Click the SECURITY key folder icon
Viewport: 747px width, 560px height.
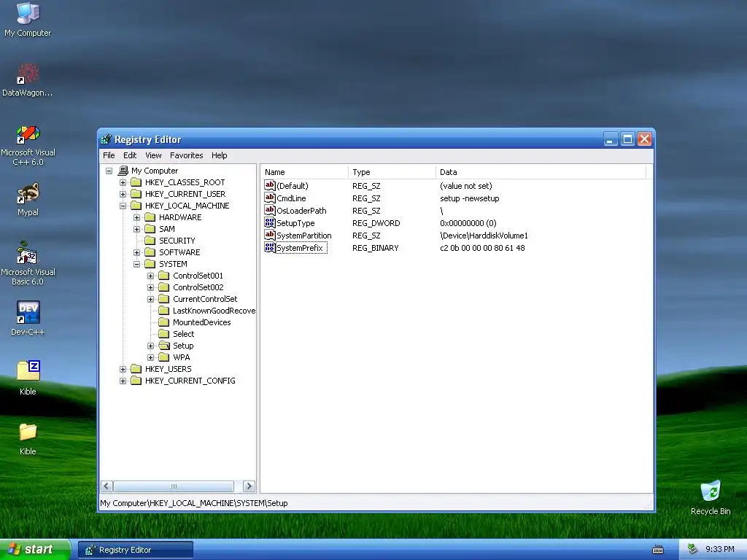(x=150, y=241)
